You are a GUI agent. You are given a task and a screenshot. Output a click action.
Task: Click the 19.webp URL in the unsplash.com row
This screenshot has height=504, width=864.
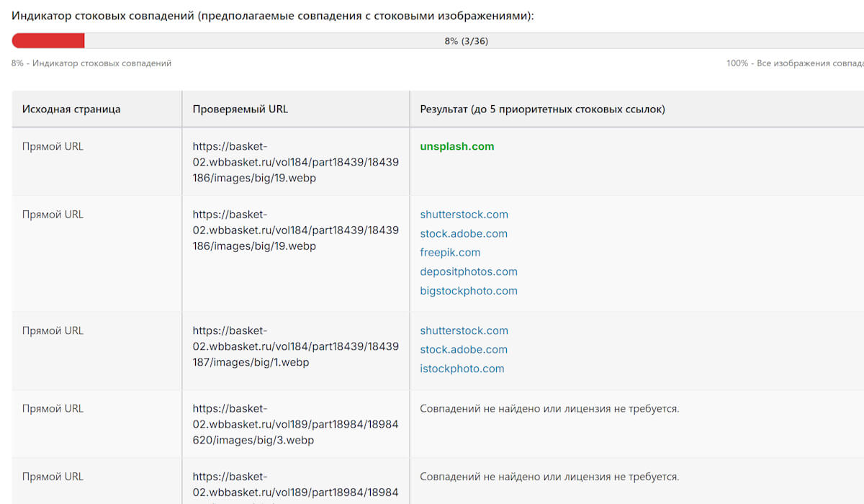click(295, 162)
